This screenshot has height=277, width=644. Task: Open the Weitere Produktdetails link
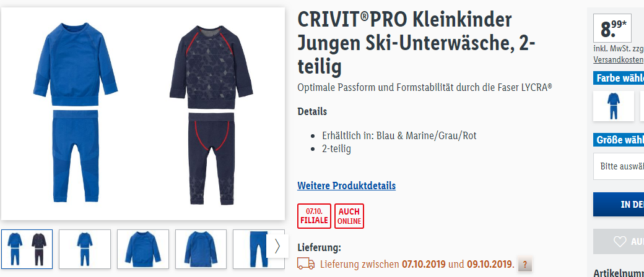click(x=346, y=185)
